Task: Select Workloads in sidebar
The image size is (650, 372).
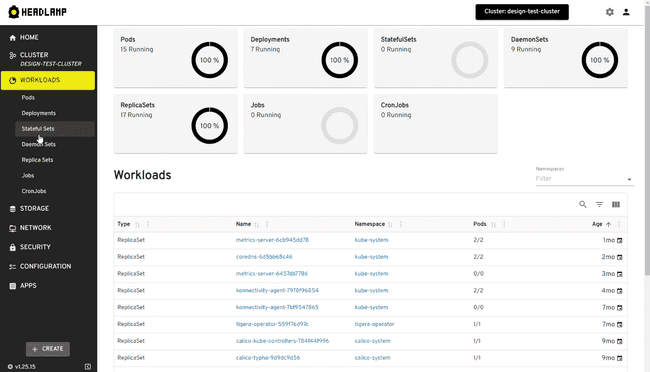Action: click(48, 80)
